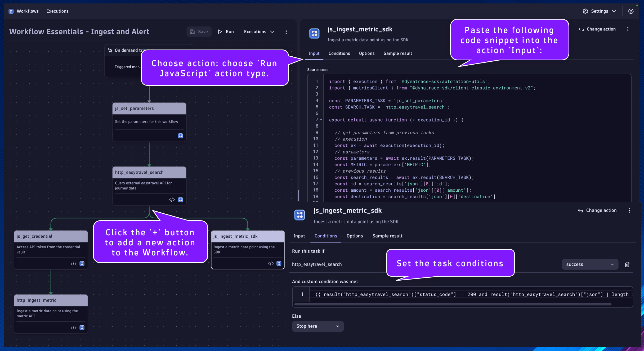This screenshot has width=644, height=351.
Task: Click the Save disk icon
Action: (x=193, y=31)
